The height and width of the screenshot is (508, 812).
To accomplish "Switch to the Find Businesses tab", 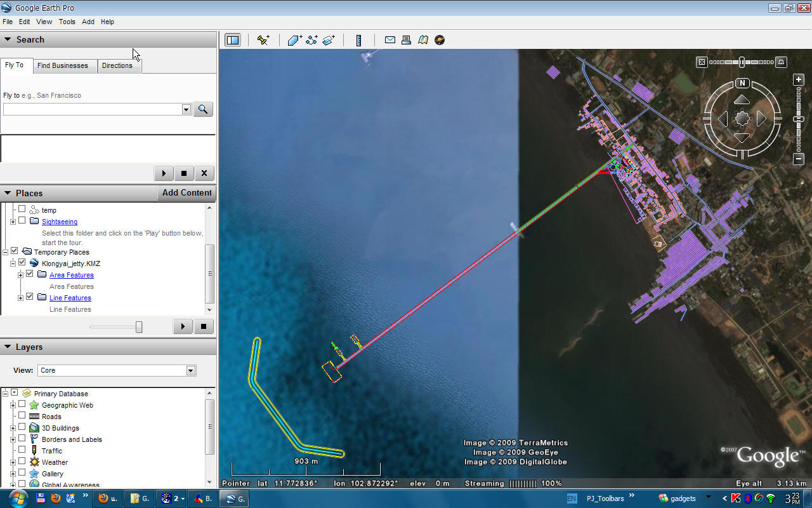I will [x=63, y=65].
